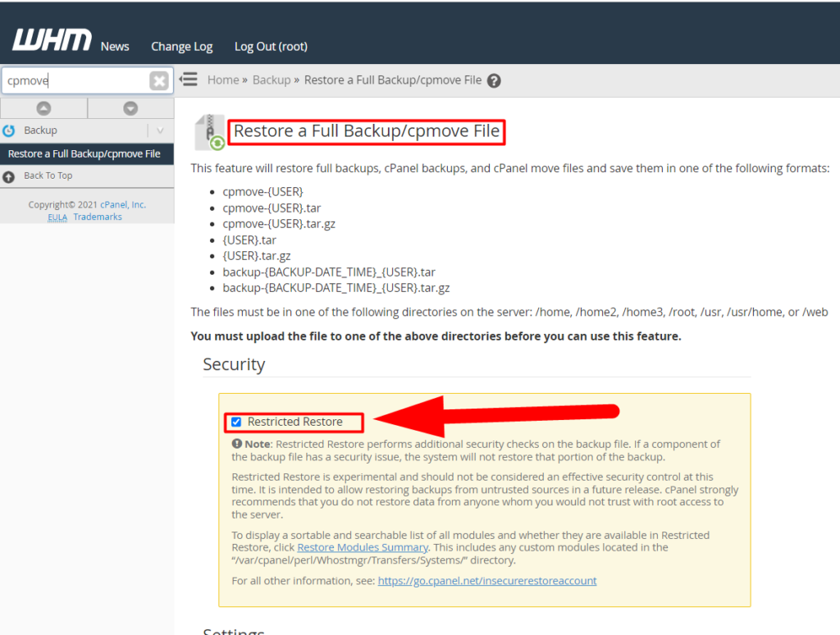
Task: Click the Security section heading
Action: click(x=234, y=364)
